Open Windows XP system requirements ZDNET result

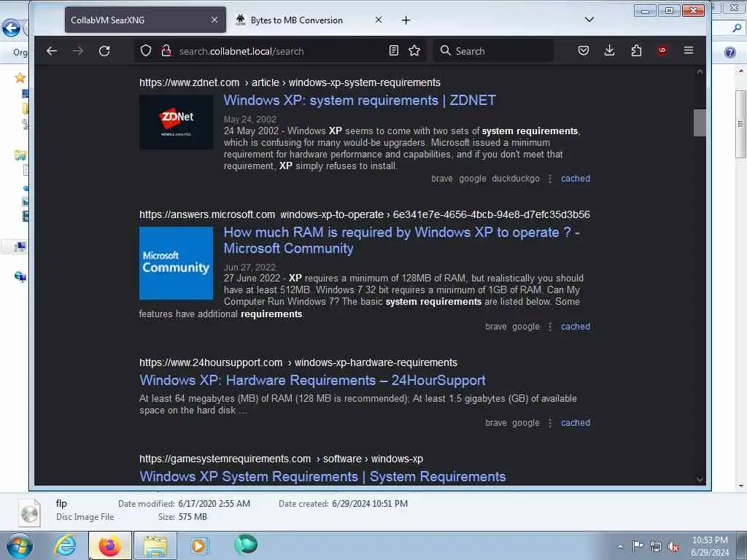tap(360, 101)
